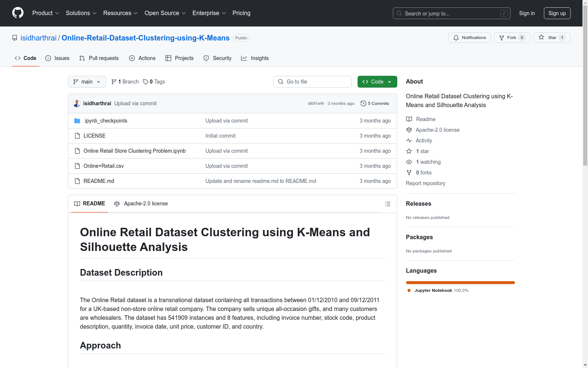Click the Releases heading link

[x=419, y=204]
